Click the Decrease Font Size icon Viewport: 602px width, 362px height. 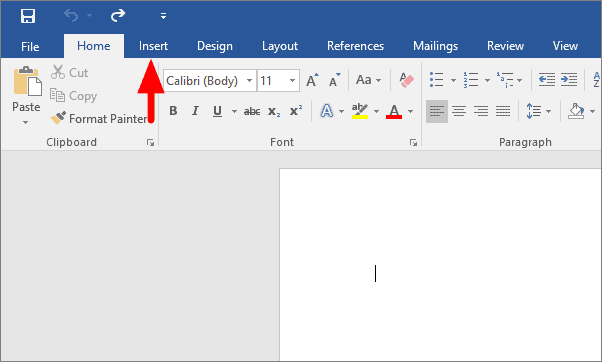(x=334, y=80)
